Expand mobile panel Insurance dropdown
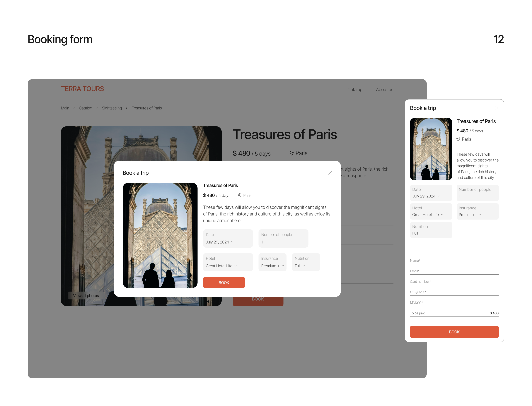This screenshot has width=532, height=406. tap(477, 211)
